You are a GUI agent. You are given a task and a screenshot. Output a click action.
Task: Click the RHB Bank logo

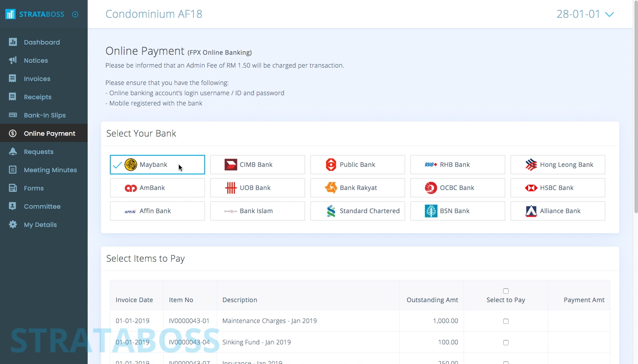click(x=431, y=165)
